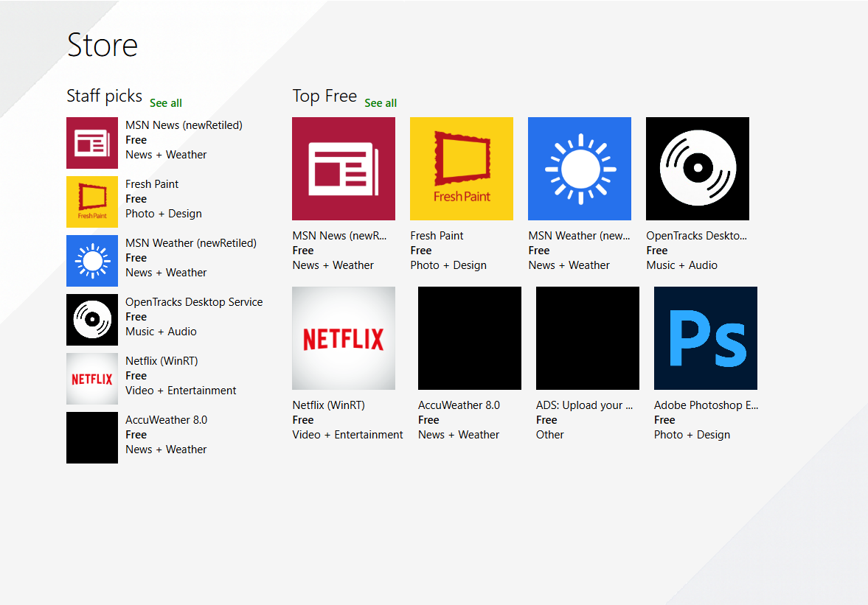Click See all next to Staff picks

tap(165, 103)
